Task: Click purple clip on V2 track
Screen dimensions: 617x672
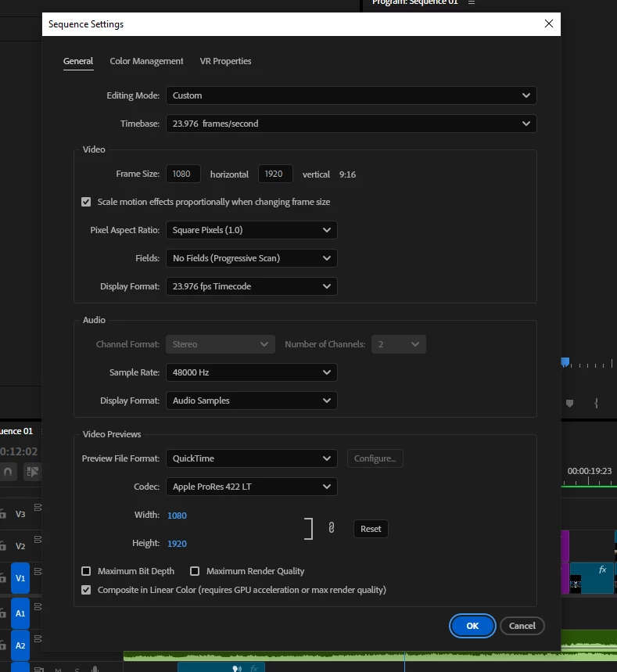Action: [x=565, y=545]
